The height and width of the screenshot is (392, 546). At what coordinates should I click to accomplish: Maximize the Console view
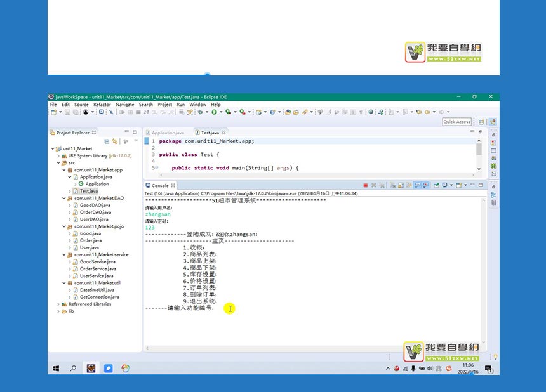point(481,185)
